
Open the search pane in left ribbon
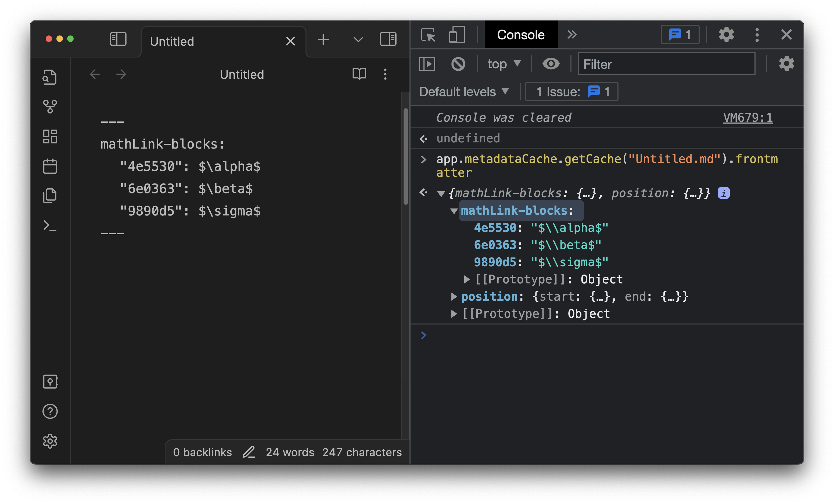point(50,77)
